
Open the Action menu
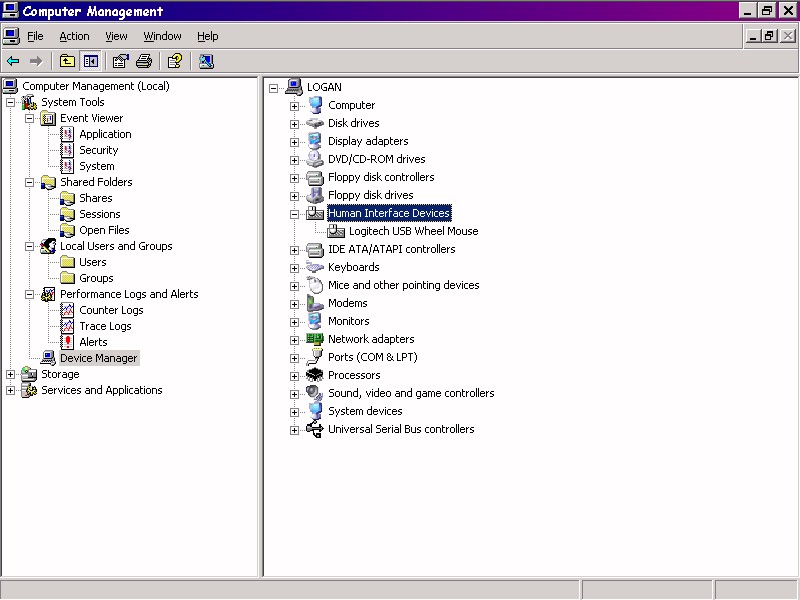pos(74,36)
